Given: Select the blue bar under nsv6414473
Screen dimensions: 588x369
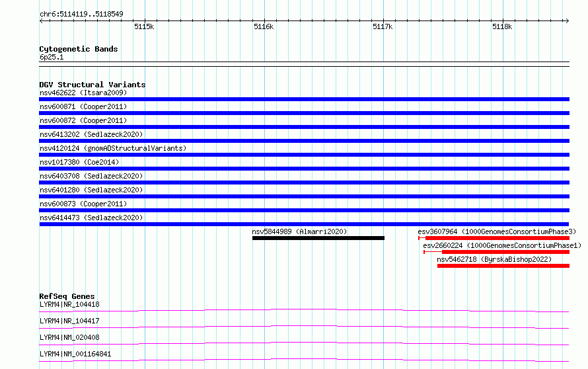Looking at the screenshot, I should tap(304, 224).
